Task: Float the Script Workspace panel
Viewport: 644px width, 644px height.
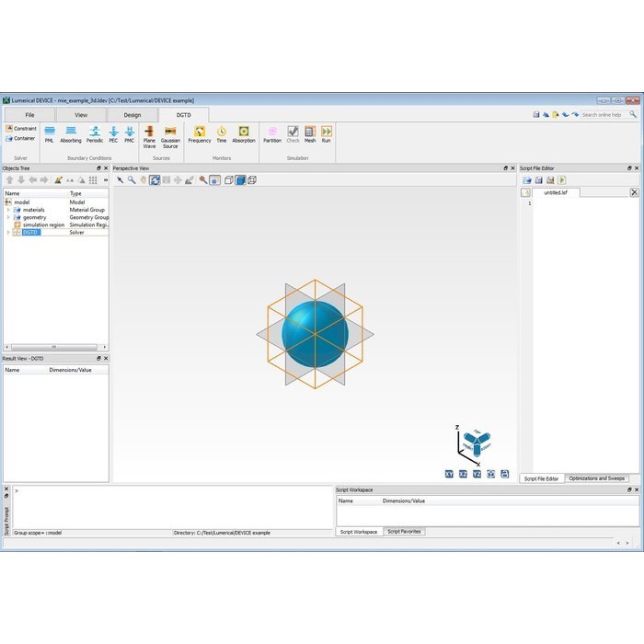Action: click(629, 490)
